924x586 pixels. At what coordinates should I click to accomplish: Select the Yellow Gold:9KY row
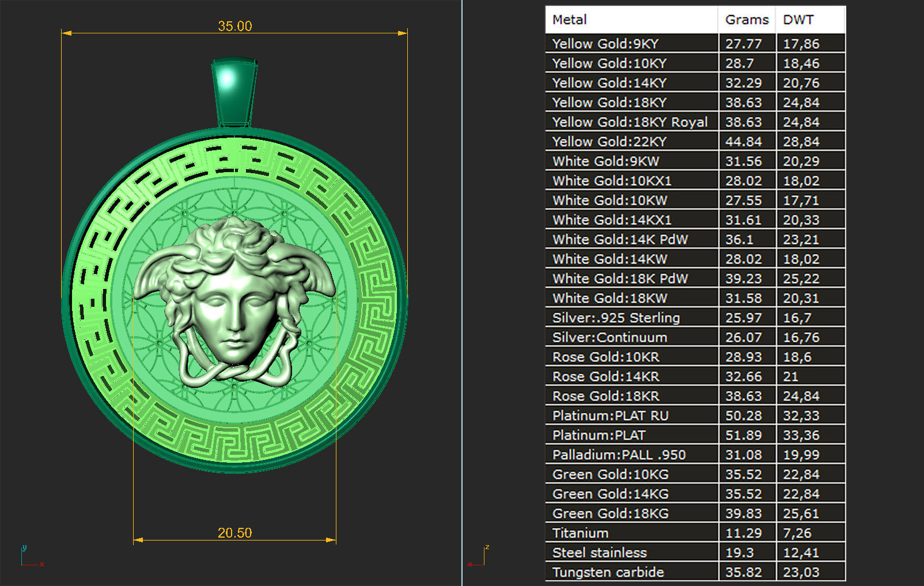(695, 44)
